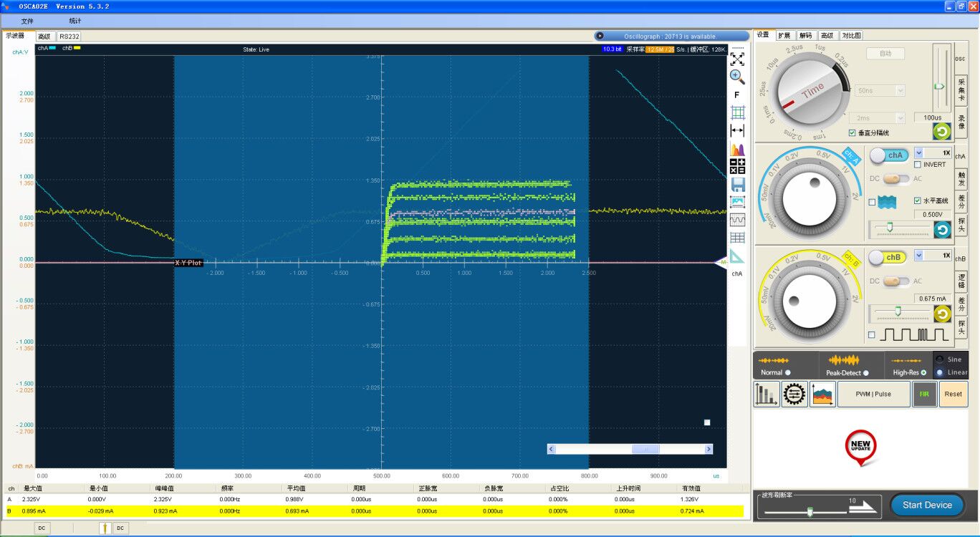The image size is (980, 537).
Task: Click the 波形刷新率 refresh rate slider handle
Action: tap(810, 511)
